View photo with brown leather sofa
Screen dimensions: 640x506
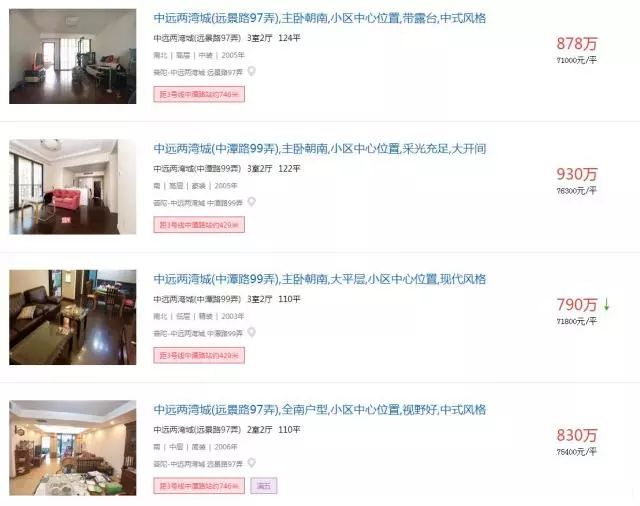click(73, 317)
